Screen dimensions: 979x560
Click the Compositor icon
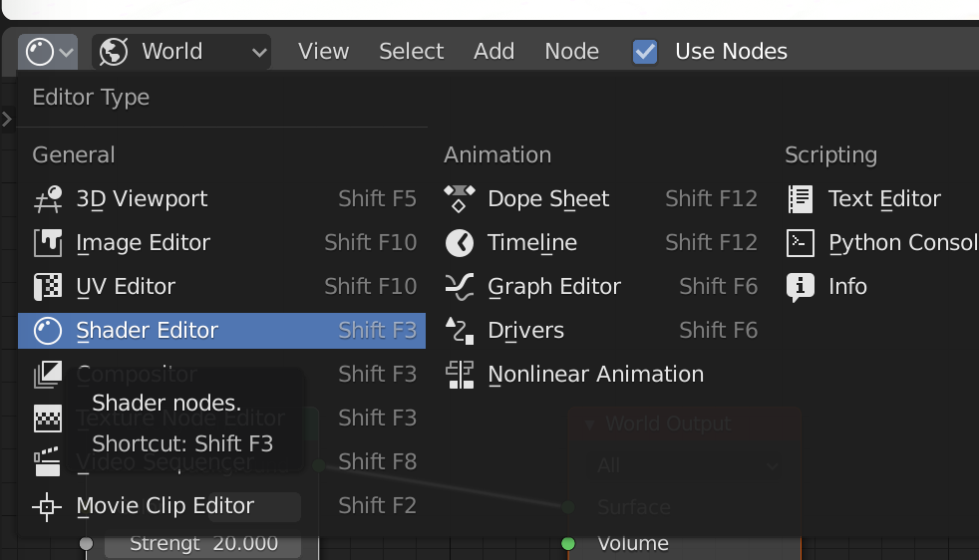tap(48, 375)
